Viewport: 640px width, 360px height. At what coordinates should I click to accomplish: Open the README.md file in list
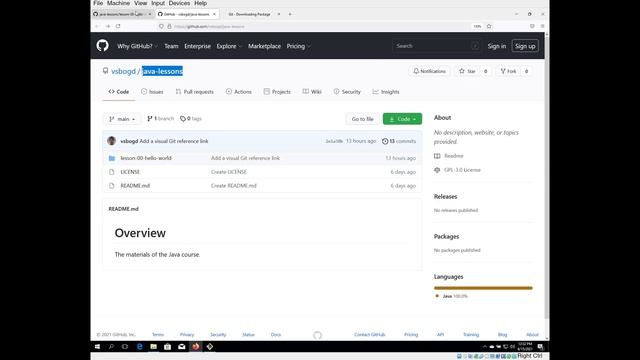tap(135, 186)
